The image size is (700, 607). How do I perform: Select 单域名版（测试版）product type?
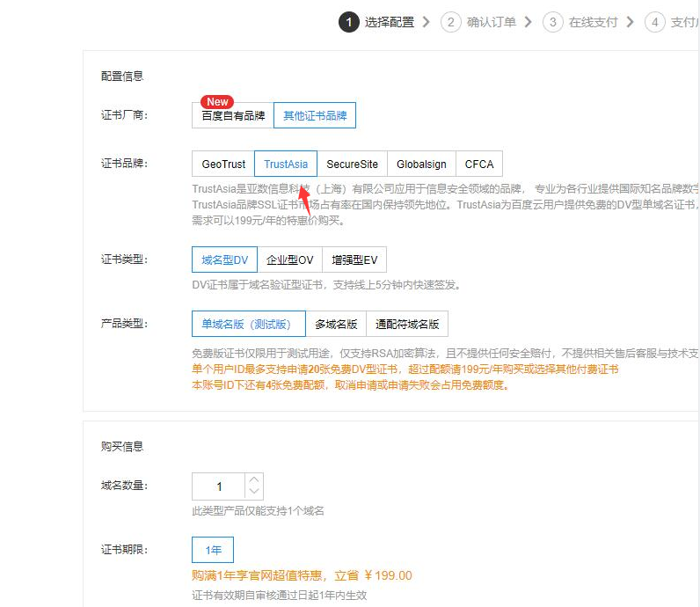[249, 324]
